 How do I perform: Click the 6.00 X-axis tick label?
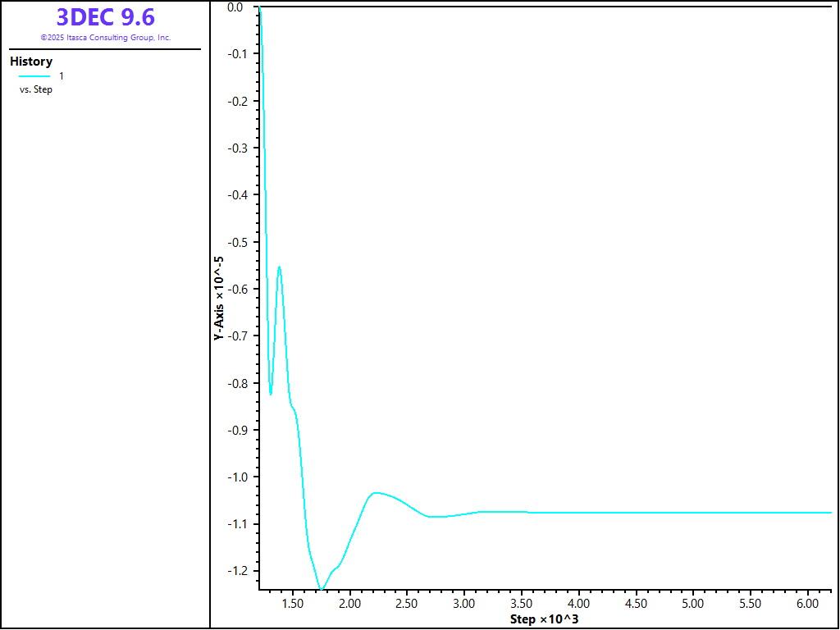pos(807,604)
